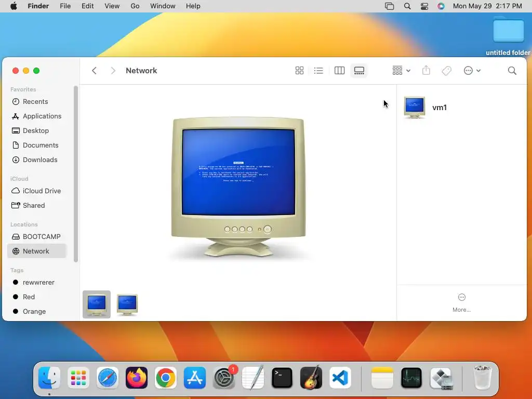Open Applications in the sidebar
The width and height of the screenshot is (532, 399).
point(37,116)
